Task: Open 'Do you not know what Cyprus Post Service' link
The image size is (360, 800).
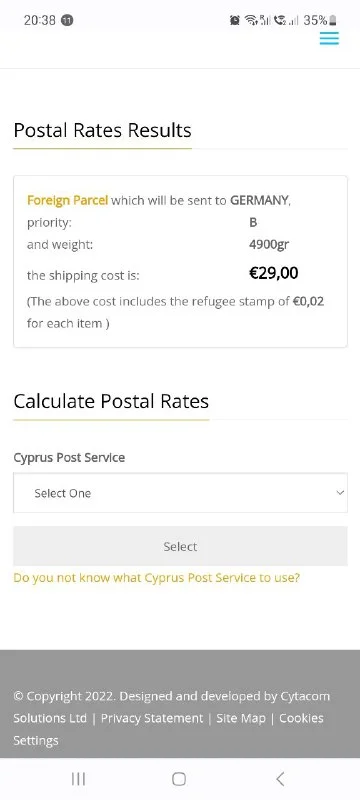Action: pyautogui.click(x=157, y=578)
